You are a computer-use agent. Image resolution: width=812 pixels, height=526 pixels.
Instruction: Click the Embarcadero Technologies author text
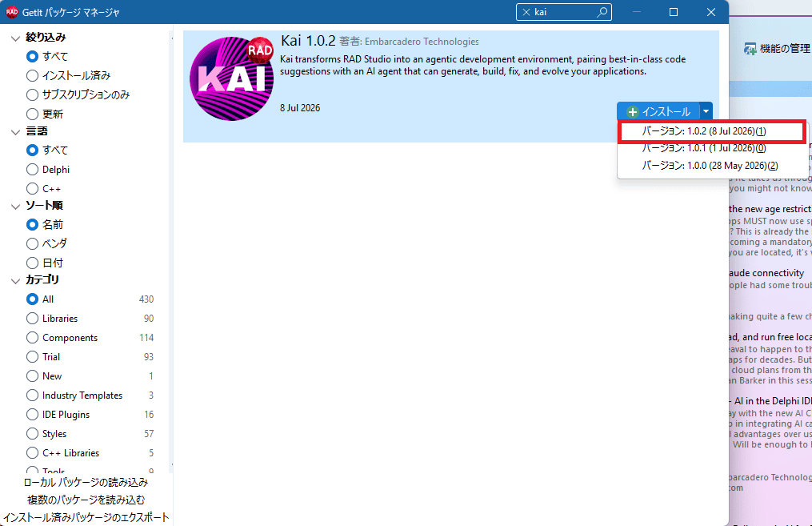[422, 42]
